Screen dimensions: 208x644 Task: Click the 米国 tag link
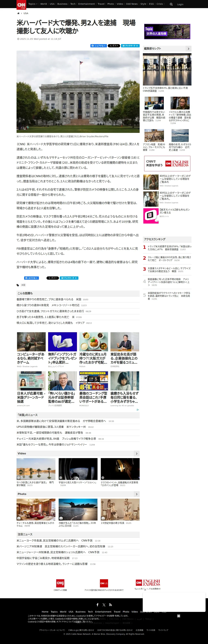pos(23,285)
